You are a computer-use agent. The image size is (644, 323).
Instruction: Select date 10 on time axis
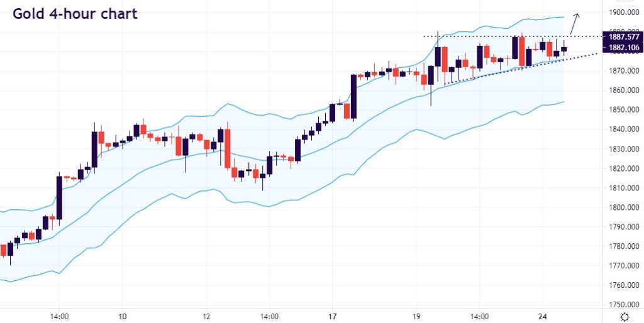(123, 316)
